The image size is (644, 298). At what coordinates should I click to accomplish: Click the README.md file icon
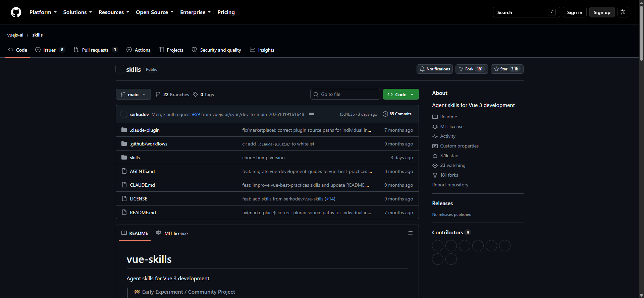pyautogui.click(x=124, y=213)
